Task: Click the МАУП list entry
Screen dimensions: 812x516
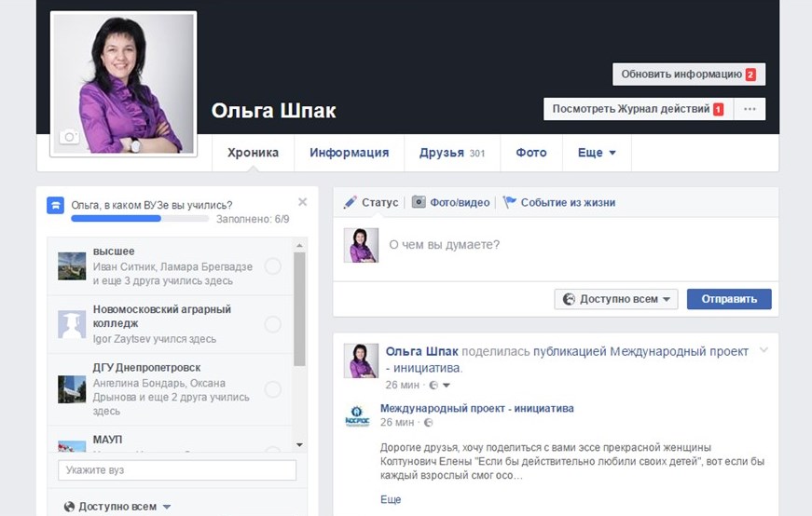Action: coord(170,440)
